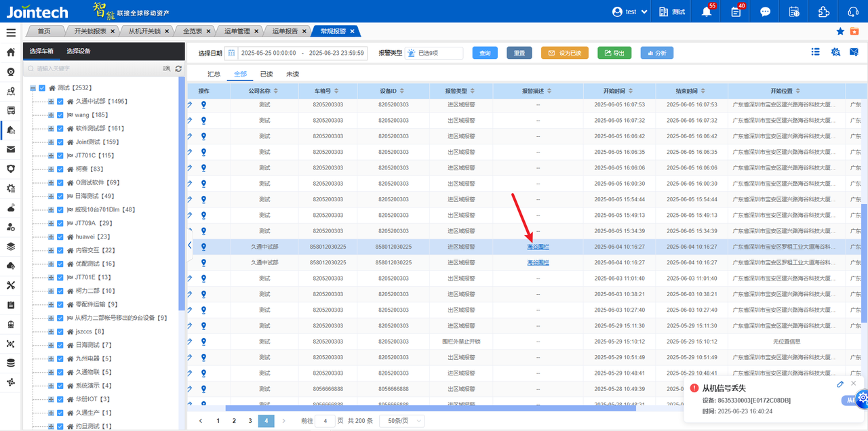This screenshot has width=868, height=431.
Task: Open the 海谷围栏 link in highlighted row
Action: pos(538,247)
